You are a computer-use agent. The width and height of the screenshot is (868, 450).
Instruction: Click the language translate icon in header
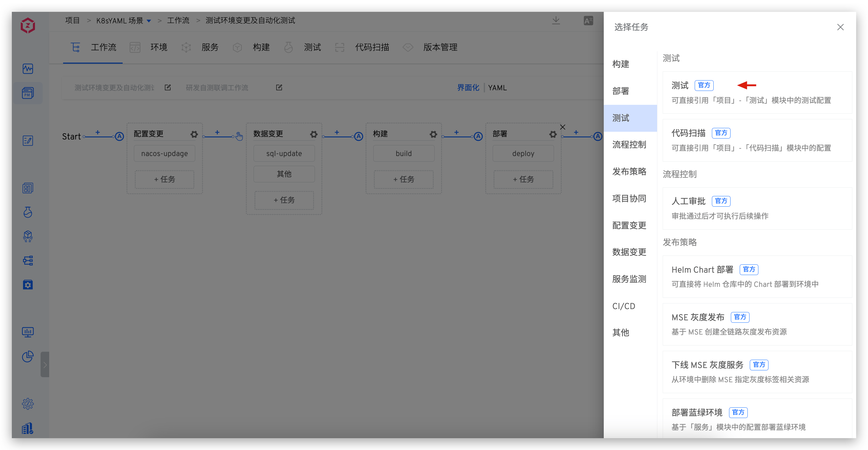[588, 20]
